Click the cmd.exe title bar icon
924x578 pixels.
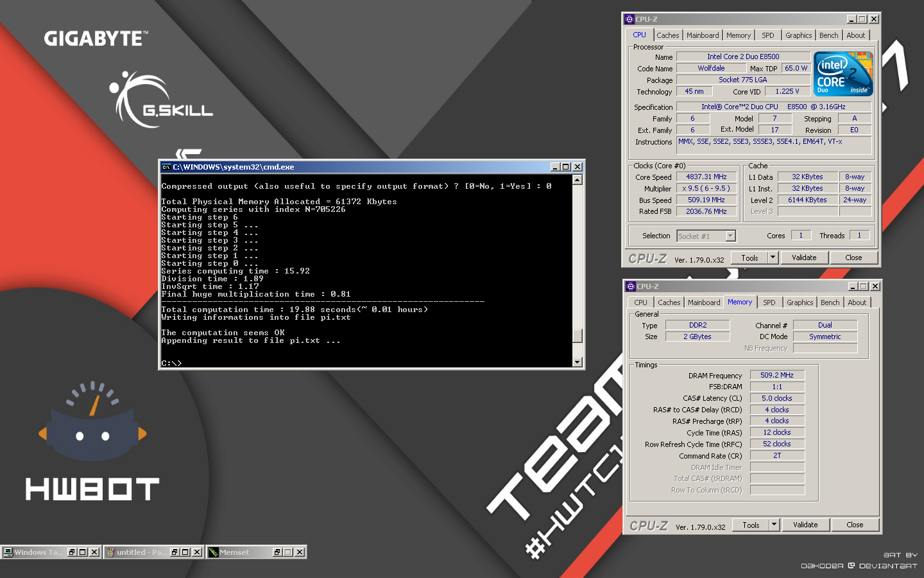pyautogui.click(x=166, y=167)
